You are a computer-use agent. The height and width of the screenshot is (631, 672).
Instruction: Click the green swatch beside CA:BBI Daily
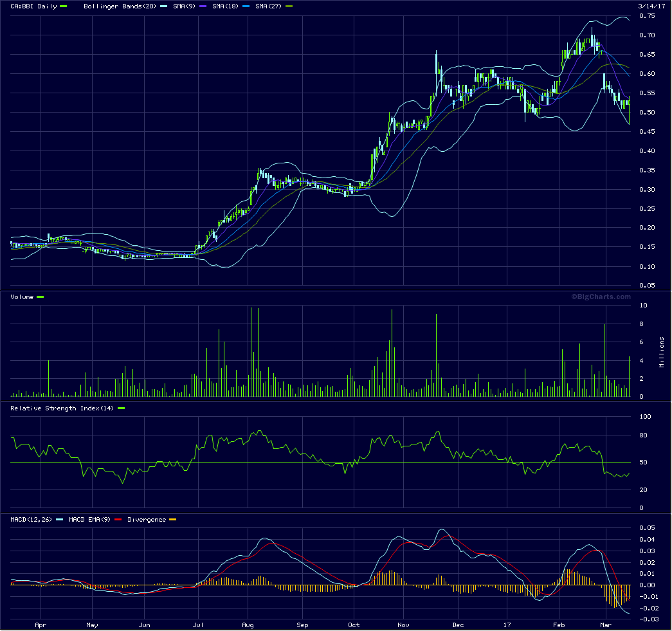click(63, 6)
